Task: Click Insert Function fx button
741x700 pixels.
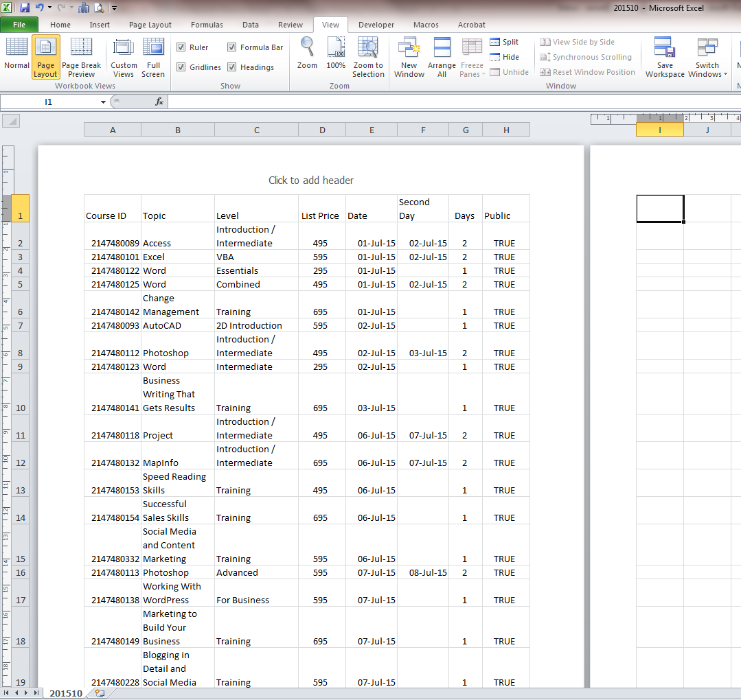Action: point(159,102)
